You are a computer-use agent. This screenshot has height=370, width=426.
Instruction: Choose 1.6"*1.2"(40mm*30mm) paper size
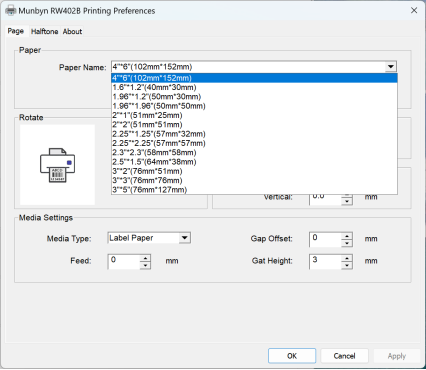tap(254, 87)
